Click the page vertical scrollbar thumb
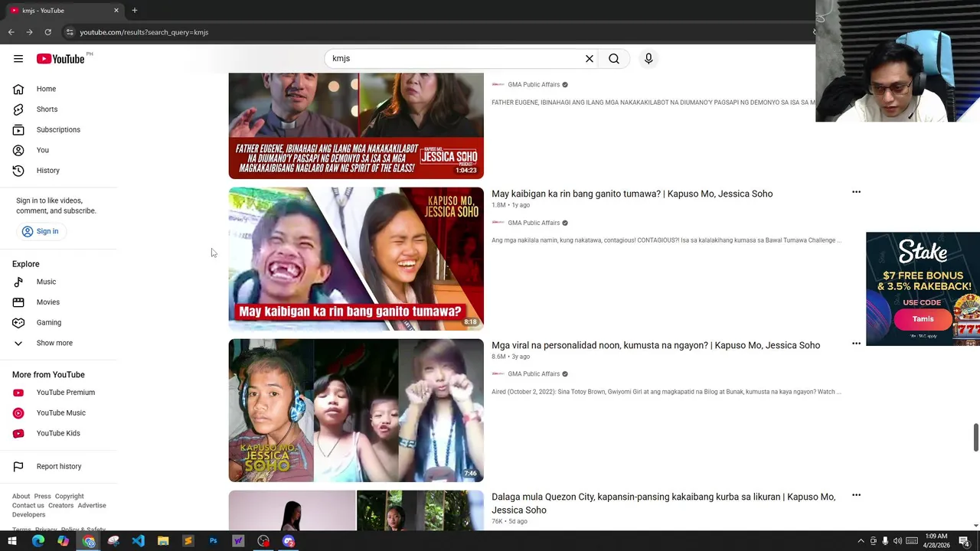This screenshot has width=980, height=551. [x=975, y=437]
